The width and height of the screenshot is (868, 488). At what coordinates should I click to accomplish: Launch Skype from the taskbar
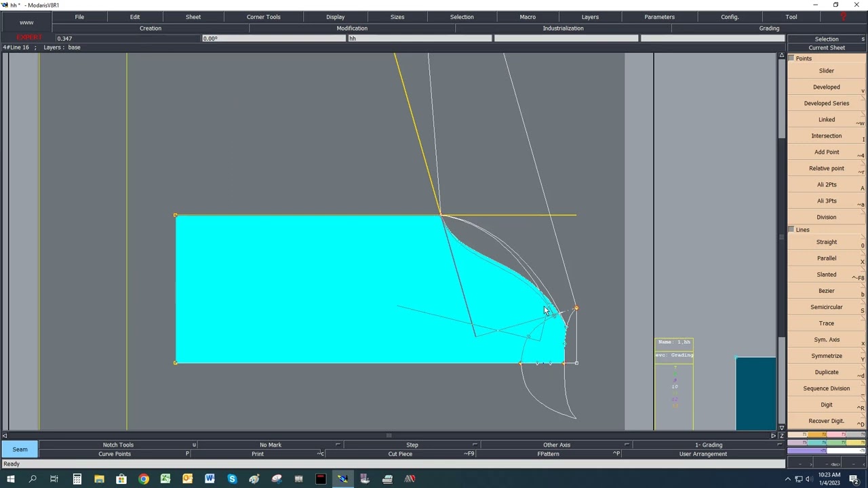point(232,479)
